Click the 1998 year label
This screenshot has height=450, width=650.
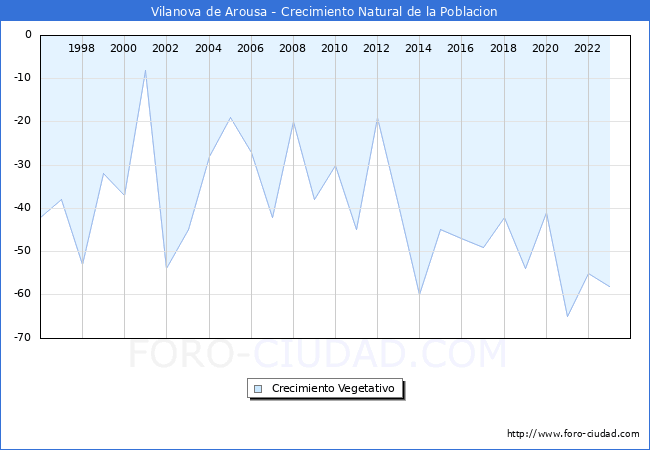coord(81,48)
